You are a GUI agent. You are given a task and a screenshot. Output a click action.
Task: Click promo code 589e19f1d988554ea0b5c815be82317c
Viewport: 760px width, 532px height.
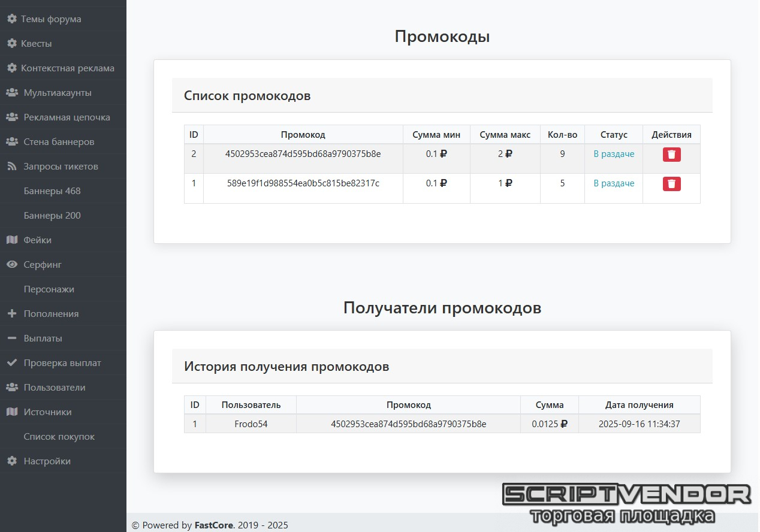(x=303, y=183)
